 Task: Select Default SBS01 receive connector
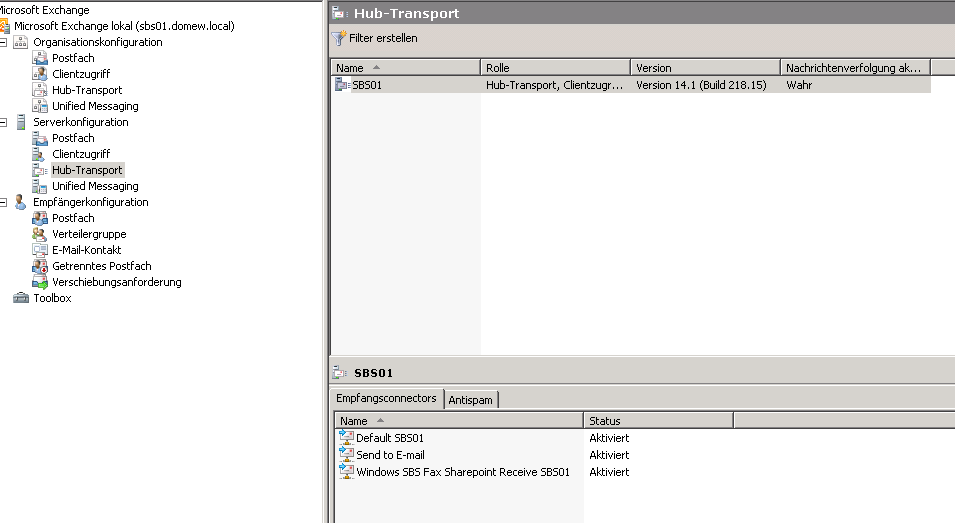coord(390,438)
